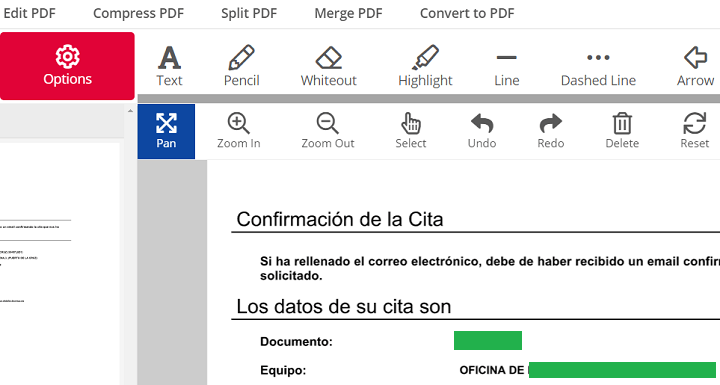Reset all changes to the PDF

[695, 131]
